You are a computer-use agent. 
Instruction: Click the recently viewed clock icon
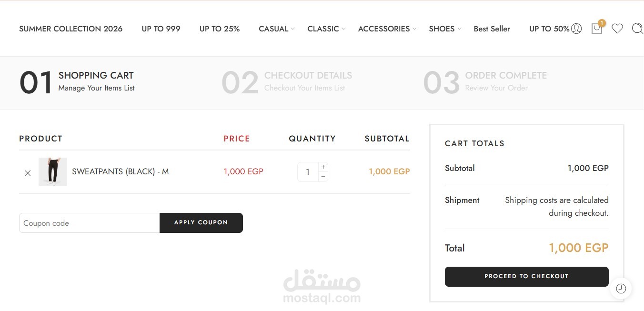click(621, 288)
